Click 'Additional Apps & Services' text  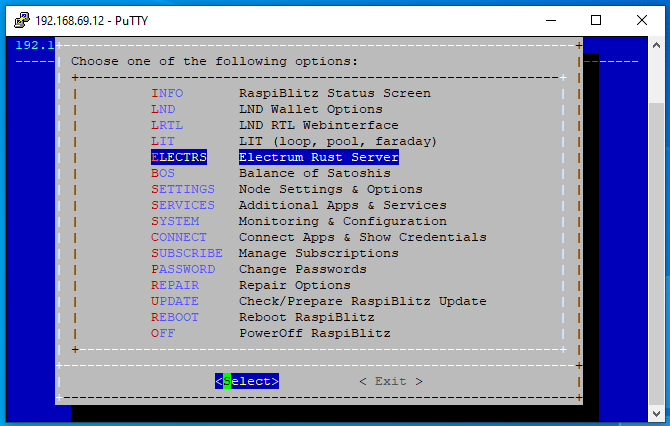click(343, 206)
